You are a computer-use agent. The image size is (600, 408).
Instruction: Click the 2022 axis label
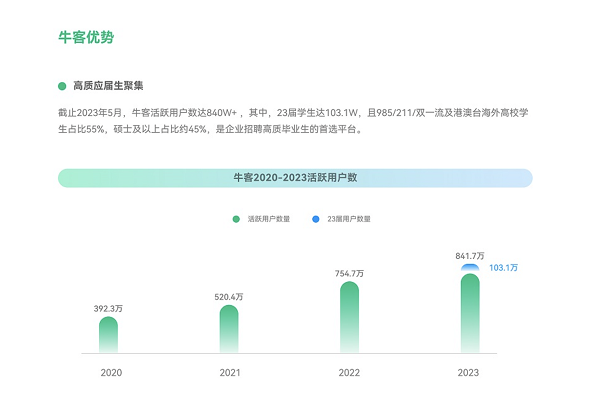[349, 372]
